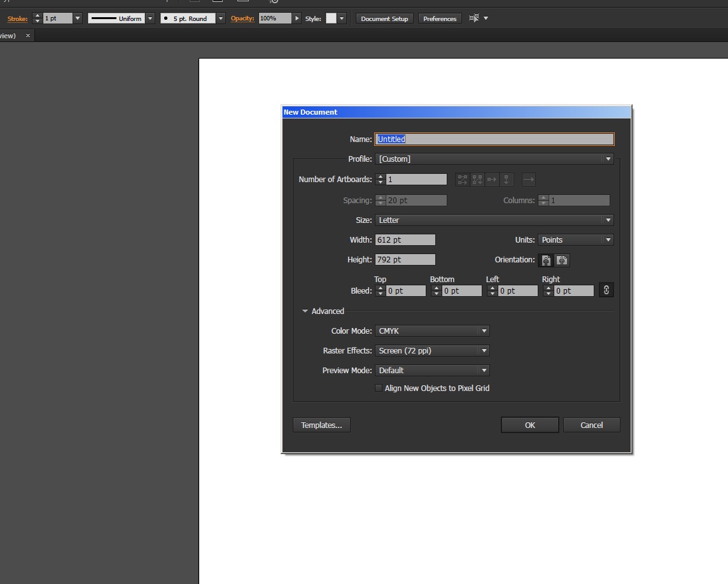This screenshot has height=584, width=728.
Task: Toggle the bleed link chain icon
Action: pos(606,290)
